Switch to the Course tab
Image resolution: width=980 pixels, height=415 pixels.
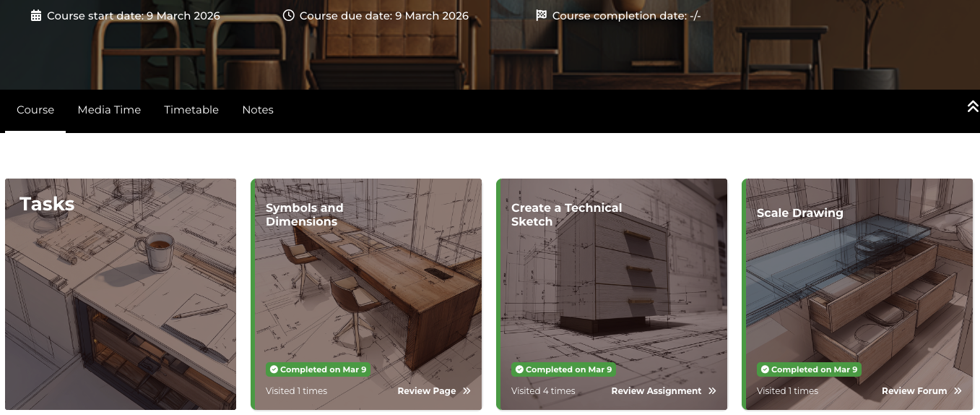coord(35,110)
